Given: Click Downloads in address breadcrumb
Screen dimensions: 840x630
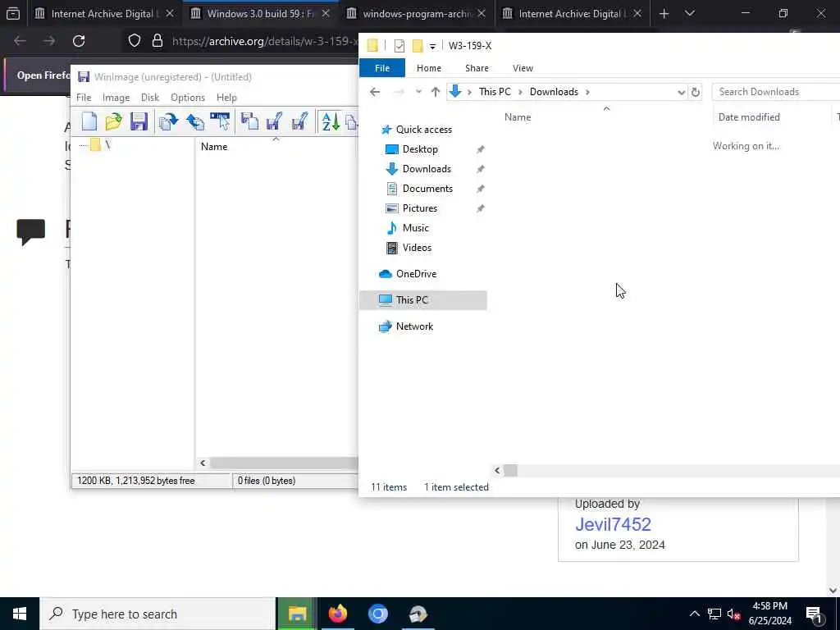Looking at the screenshot, I should pyautogui.click(x=554, y=92).
